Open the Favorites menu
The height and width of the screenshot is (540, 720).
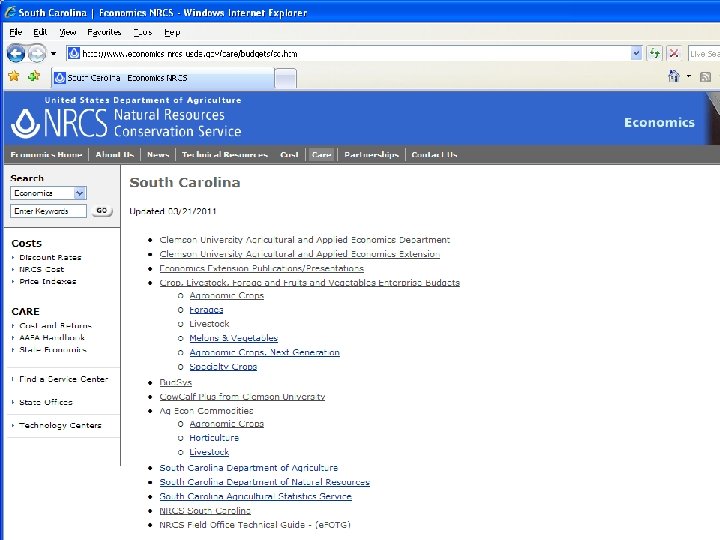(x=104, y=32)
